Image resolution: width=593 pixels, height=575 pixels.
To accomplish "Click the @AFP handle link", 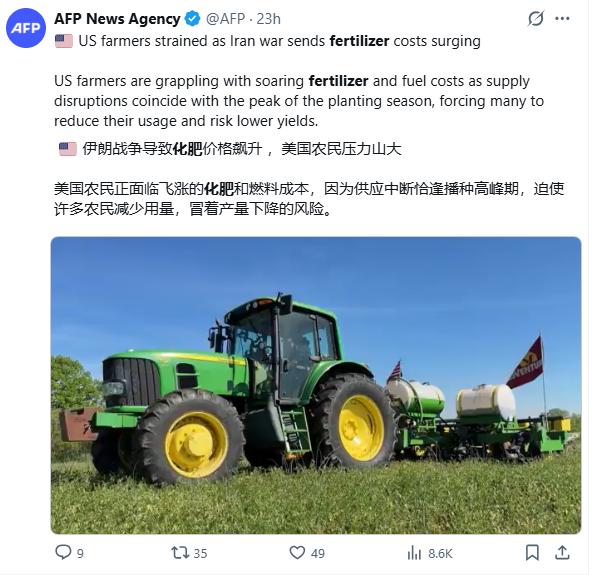I will click(225, 19).
